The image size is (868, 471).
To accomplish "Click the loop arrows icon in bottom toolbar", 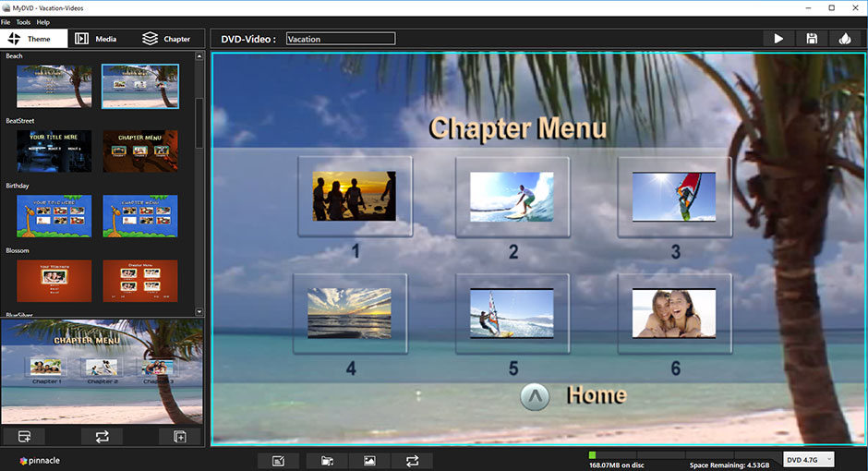I will pos(413,461).
